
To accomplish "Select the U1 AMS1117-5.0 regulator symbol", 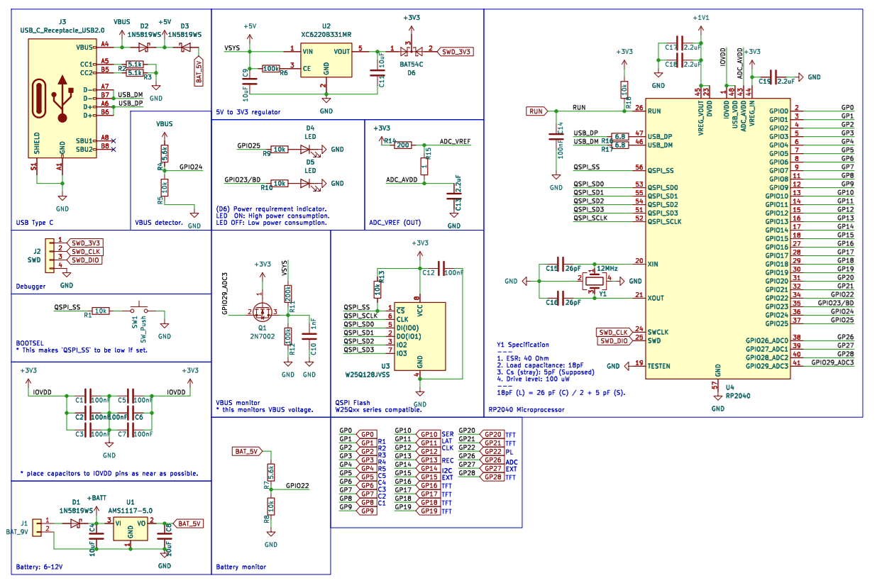I will pyautogui.click(x=131, y=528).
